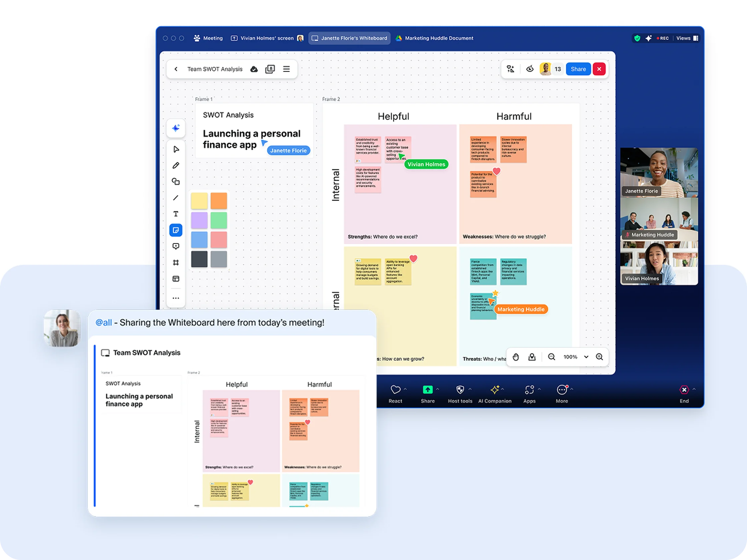Image resolution: width=747 pixels, height=560 pixels.
Task: Pick the yellow sticky note color swatch
Action: 199,200
